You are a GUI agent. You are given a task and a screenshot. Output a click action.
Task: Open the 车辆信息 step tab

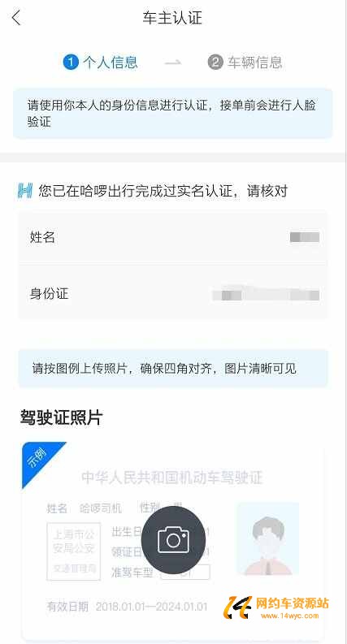coord(245,63)
